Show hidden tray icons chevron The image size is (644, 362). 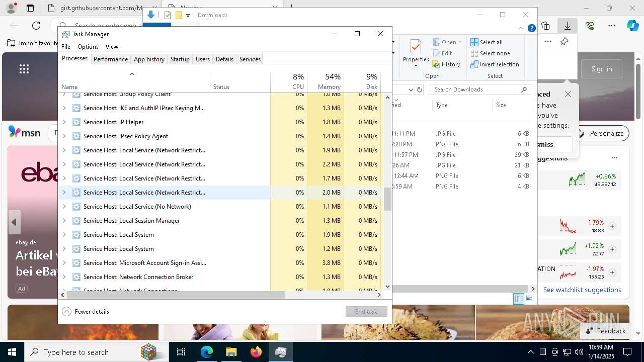531,352
